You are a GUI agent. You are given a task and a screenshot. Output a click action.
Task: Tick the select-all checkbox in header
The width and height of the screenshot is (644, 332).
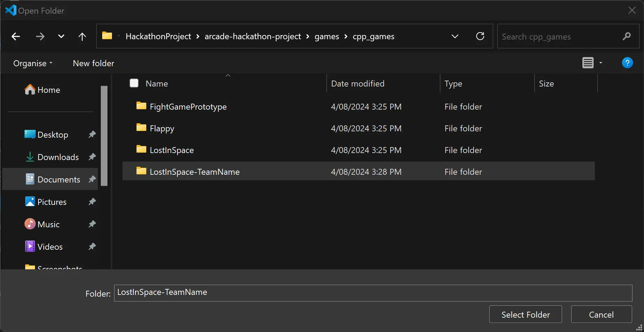[x=134, y=83]
